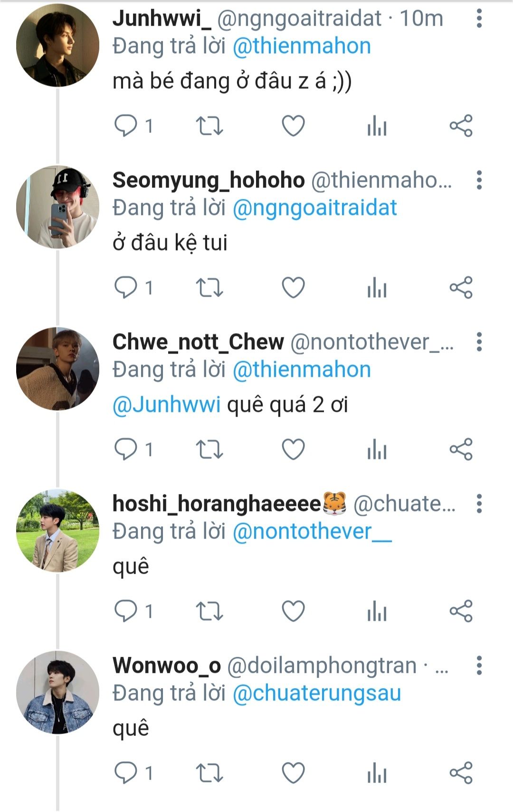Open the three-dot menu on Wonwoo_o's tweet
Viewport: 513px width, 812px height.
[x=479, y=665]
